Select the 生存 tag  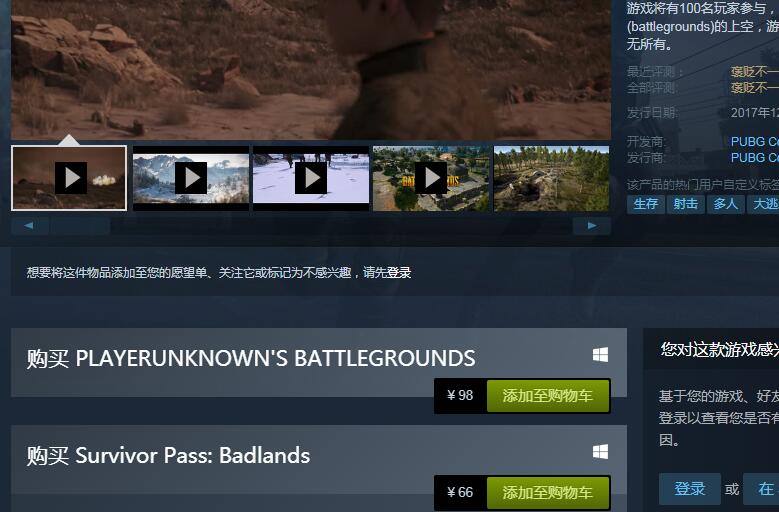pyautogui.click(x=646, y=204)
